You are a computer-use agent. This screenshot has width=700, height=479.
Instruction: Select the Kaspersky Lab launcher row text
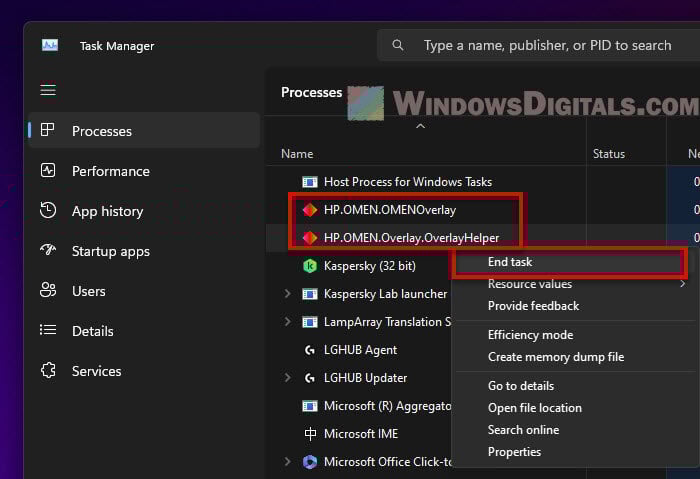pyautogui.click(x=385, y=294)
